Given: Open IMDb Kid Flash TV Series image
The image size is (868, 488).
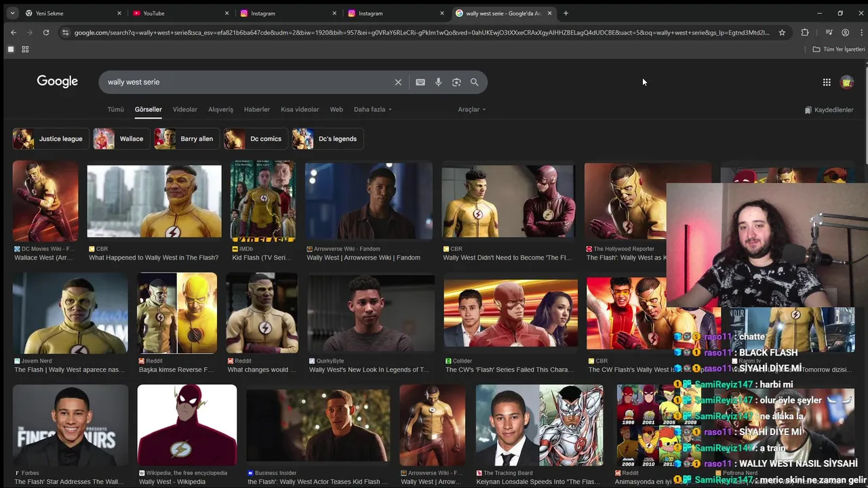Looking at the screenshot, I should pyautogui.click(x=263, y=201).
